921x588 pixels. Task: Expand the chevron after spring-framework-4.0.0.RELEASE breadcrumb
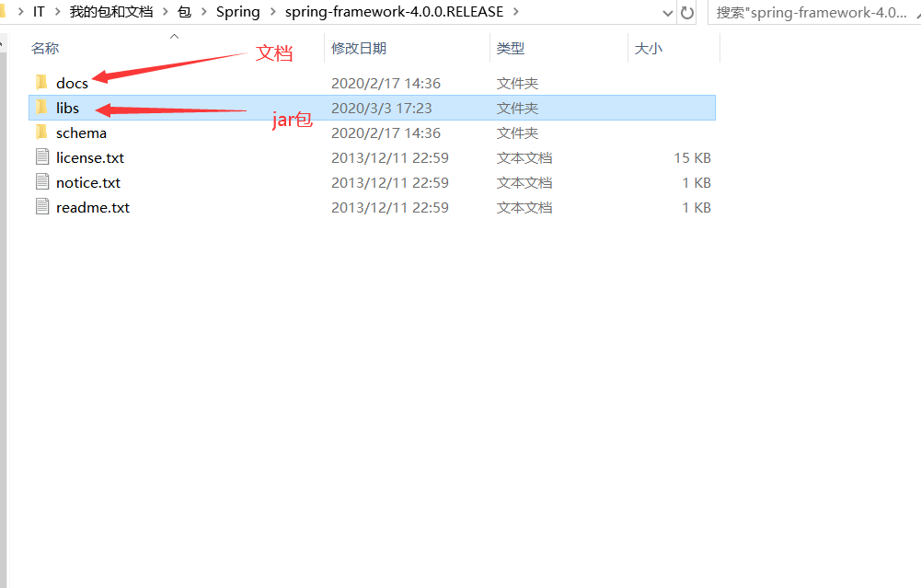[516, 12]
